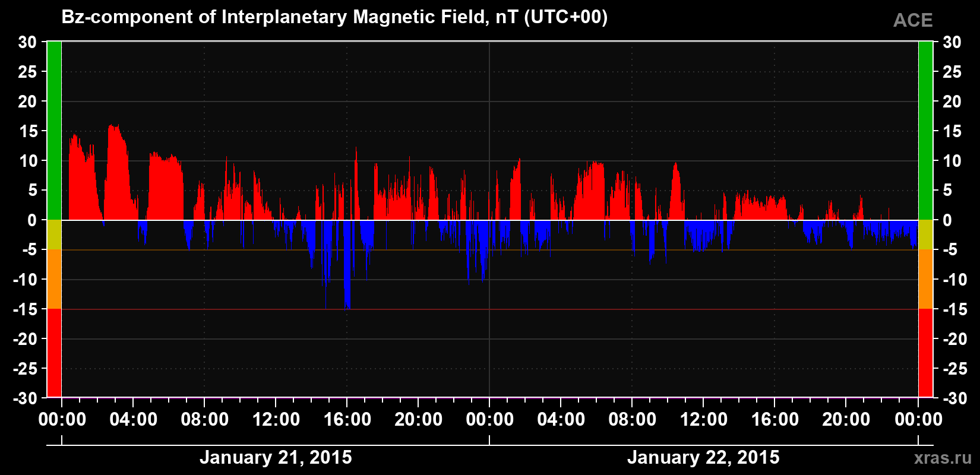Select the "12:00" time label for January 21
The width and height of the screenshot is (980, 475).
[276, 420]
